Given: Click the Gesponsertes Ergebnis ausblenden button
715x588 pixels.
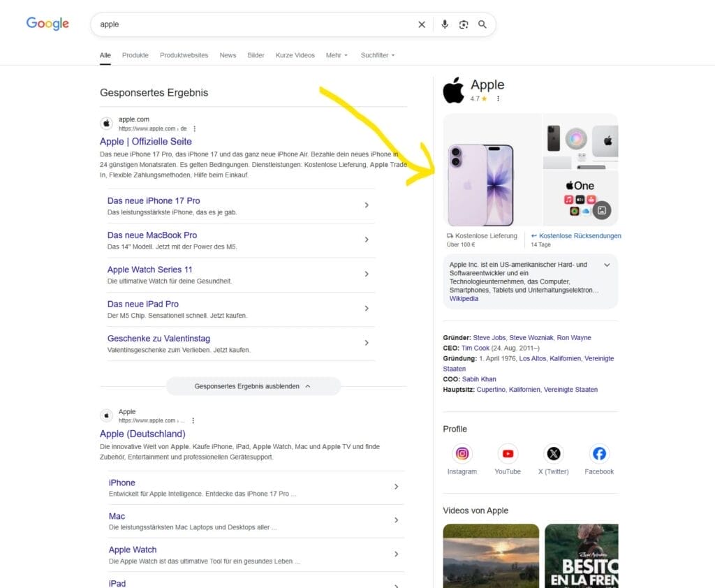Looking at the screenshot, I should 253,385.
